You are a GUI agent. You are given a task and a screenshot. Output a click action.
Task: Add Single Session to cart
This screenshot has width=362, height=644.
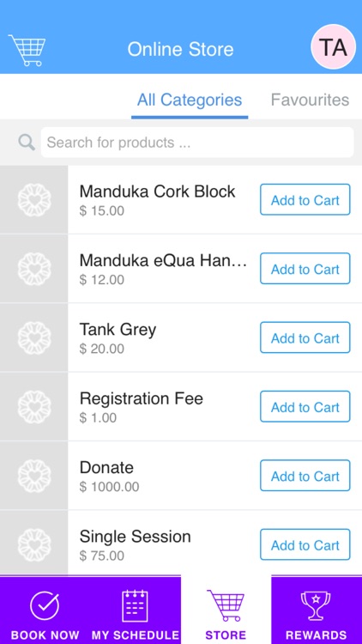click(305, 544)
